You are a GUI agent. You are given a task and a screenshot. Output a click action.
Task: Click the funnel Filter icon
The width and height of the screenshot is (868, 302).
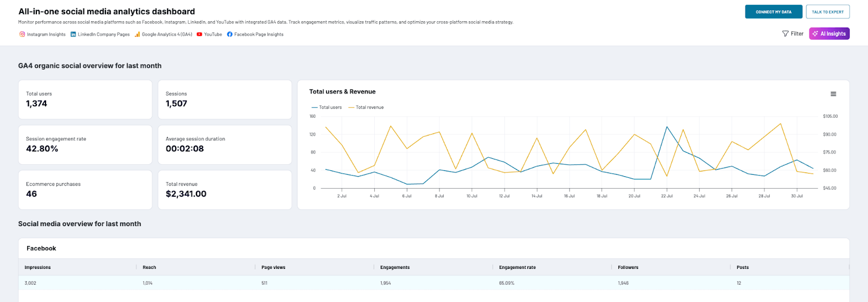point(785,34)
